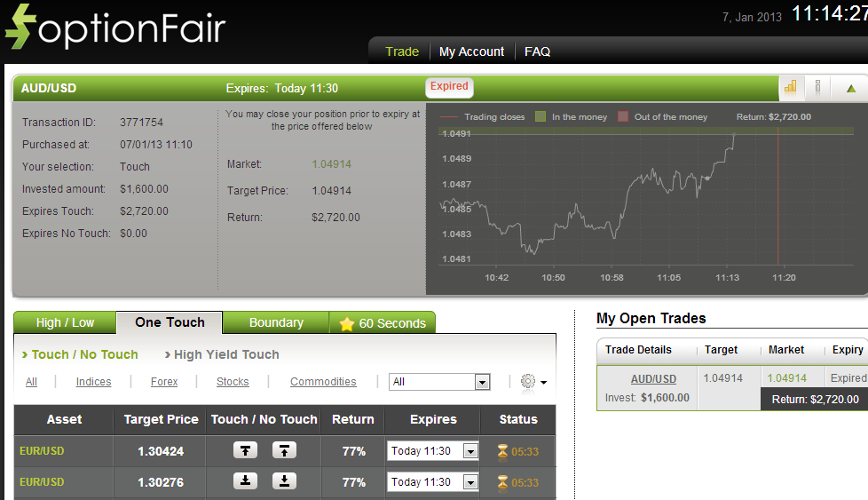
Task: Click Target column in My Open Trades
Action: coord(721,350)
